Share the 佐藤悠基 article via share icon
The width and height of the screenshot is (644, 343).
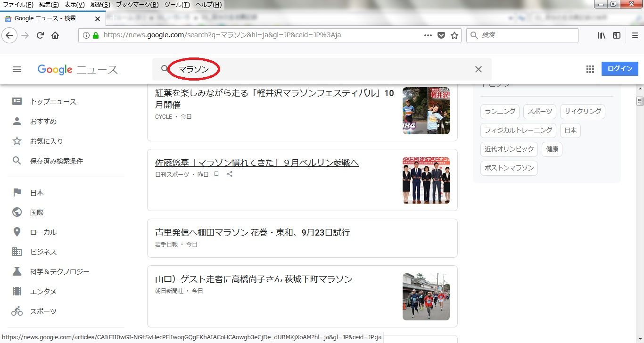point(230,174)
